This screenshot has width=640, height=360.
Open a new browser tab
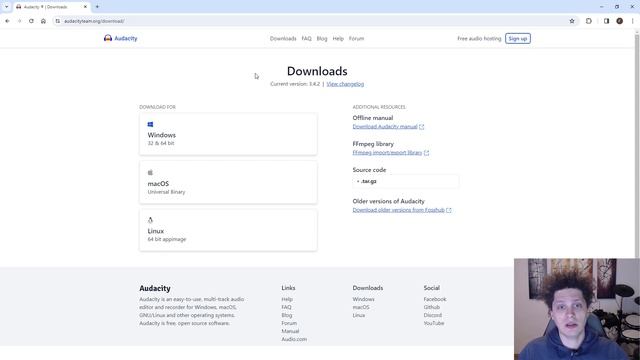(x=97, y=7)
